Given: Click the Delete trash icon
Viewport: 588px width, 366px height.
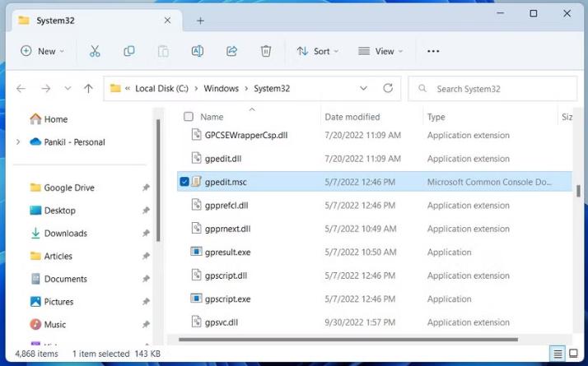Looking at the screenshot, I should click(266, 51).
